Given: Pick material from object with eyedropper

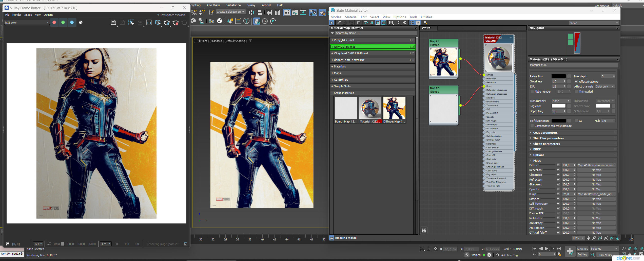Looking at the screenshot, I should click(x=339, y=23).
